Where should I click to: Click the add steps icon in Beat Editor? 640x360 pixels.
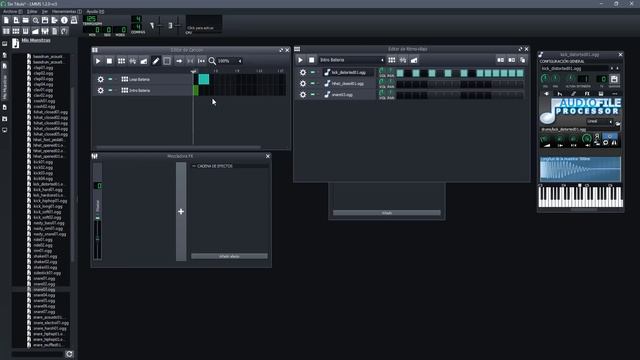(x=511, y=60)
